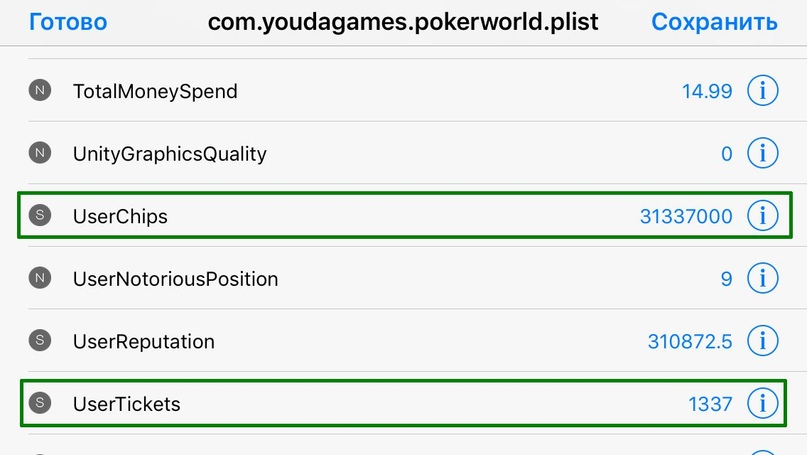Click the UnityGraphicsQuality value 0
Image resolution: width=807 pixels, height=455 pixels.
(x=727, y=154)
